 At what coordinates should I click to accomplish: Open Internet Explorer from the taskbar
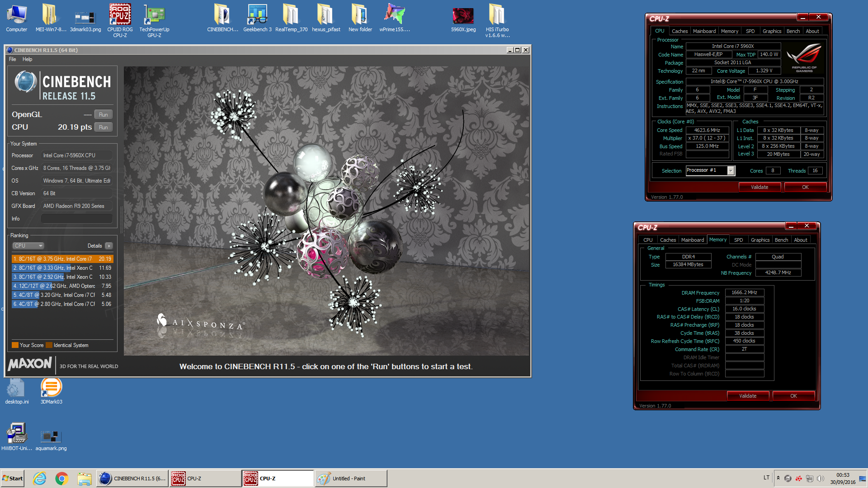pyautogui.click(x=40, y=478)
